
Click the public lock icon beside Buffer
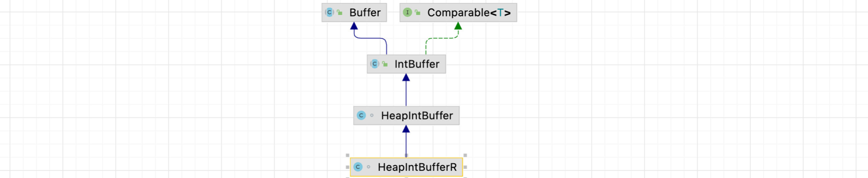coord(340,12)
